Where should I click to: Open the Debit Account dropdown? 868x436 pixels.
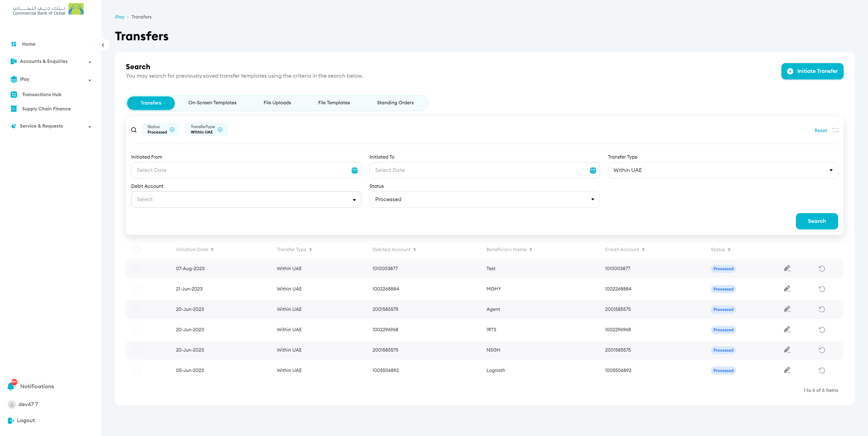(246, 200)
